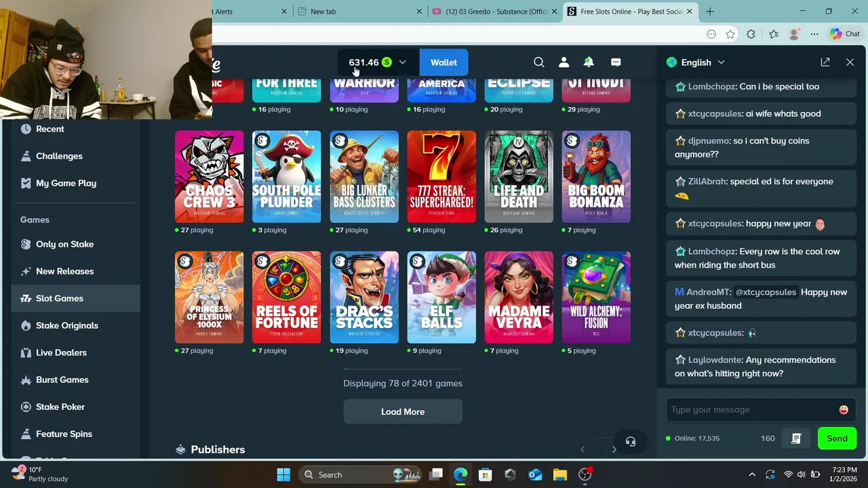Click the @xtcycapsules mention in AndreaMT's message

(x=766, y=292)
